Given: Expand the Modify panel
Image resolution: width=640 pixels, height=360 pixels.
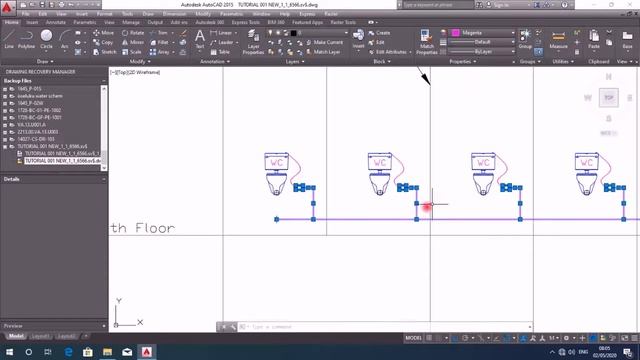Looking at the screenshot, I should (x=140, y=62).
